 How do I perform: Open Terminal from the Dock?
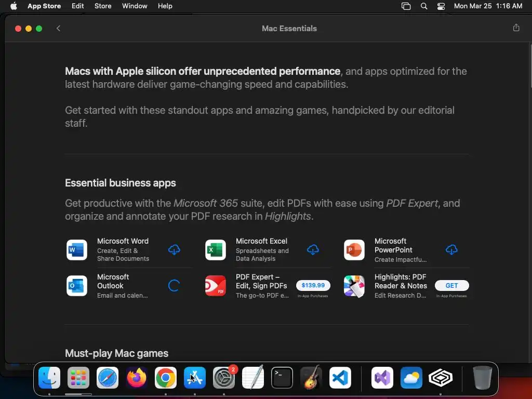coord(282,378)
